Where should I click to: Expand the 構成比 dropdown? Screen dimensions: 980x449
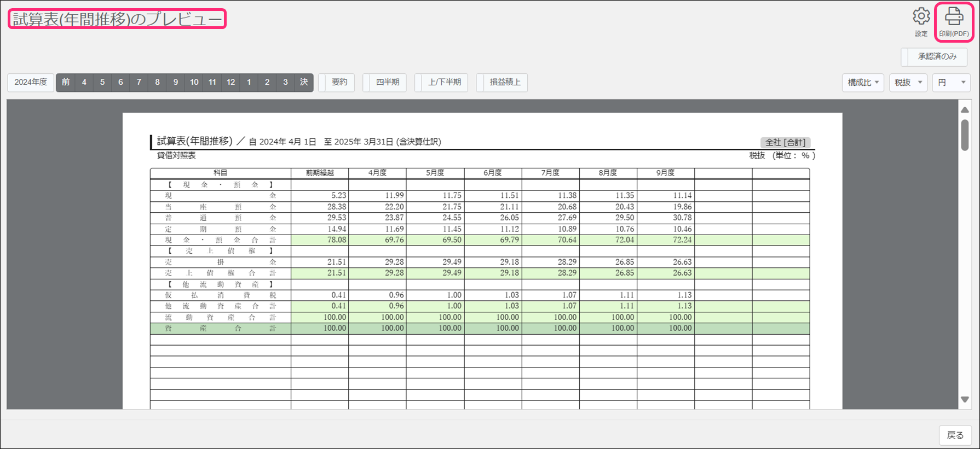pos(863,83)
